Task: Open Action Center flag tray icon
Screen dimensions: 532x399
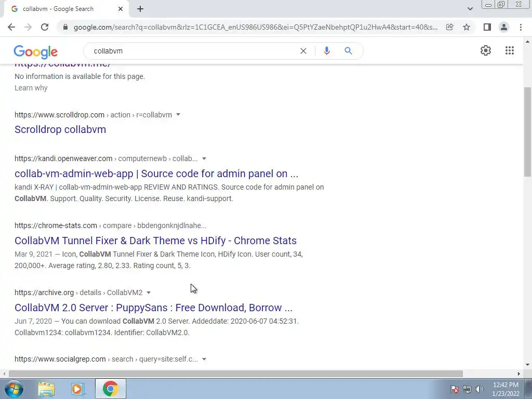Action: 455,389
